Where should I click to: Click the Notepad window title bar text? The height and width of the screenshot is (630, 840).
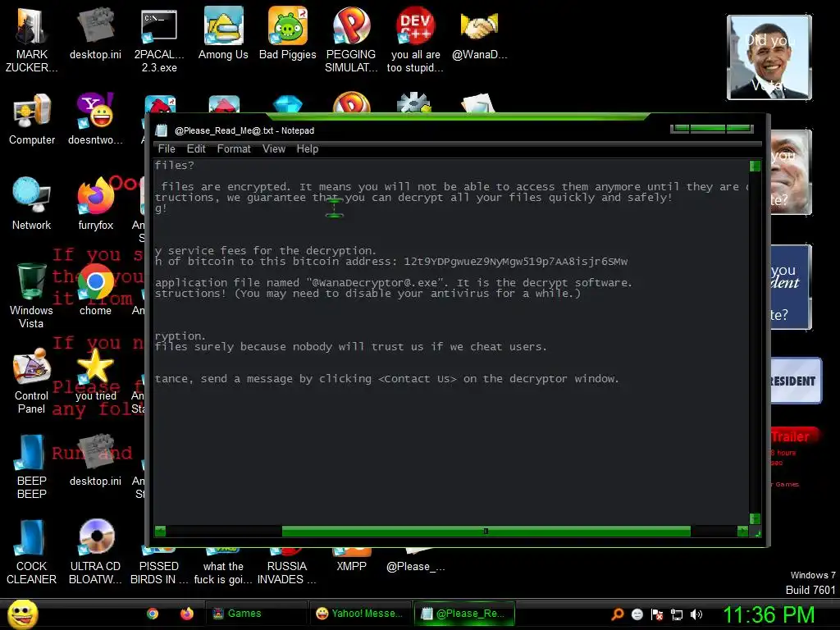coord(244,130)
